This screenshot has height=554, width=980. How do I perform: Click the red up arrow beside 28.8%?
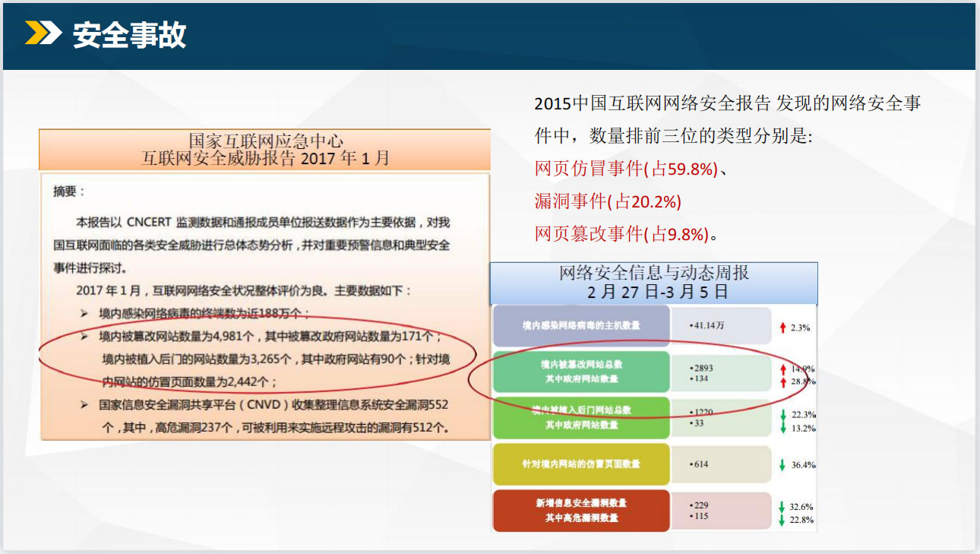[x=782, y=381]
